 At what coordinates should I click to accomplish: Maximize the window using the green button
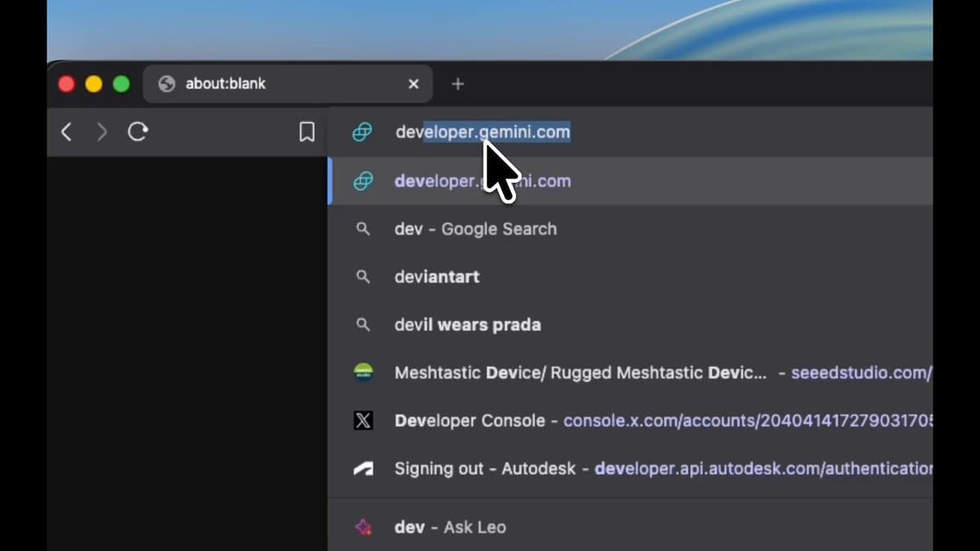[121, 84]
